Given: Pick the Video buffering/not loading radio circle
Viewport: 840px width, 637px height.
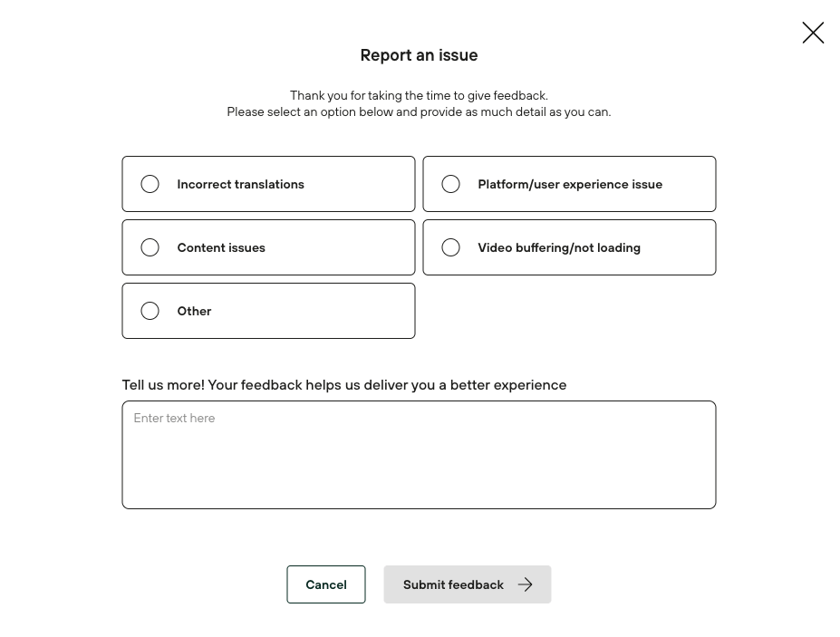Looking at the screenshot, I should coord(450,247).
